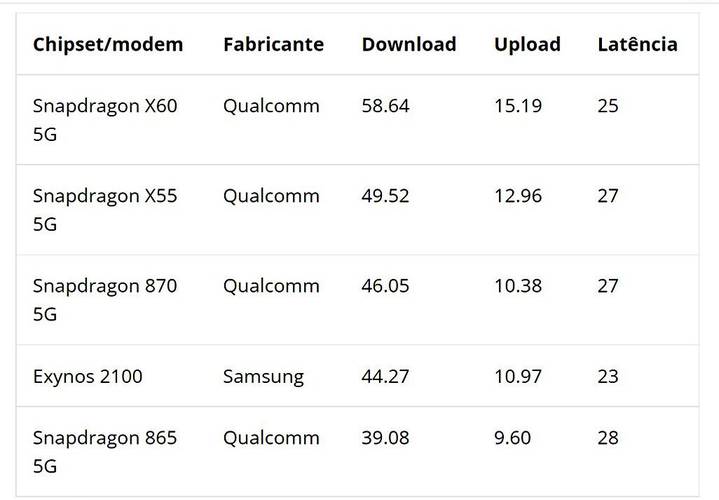Click upload value 10.97

pyautogui.click(x=518, y=377)
